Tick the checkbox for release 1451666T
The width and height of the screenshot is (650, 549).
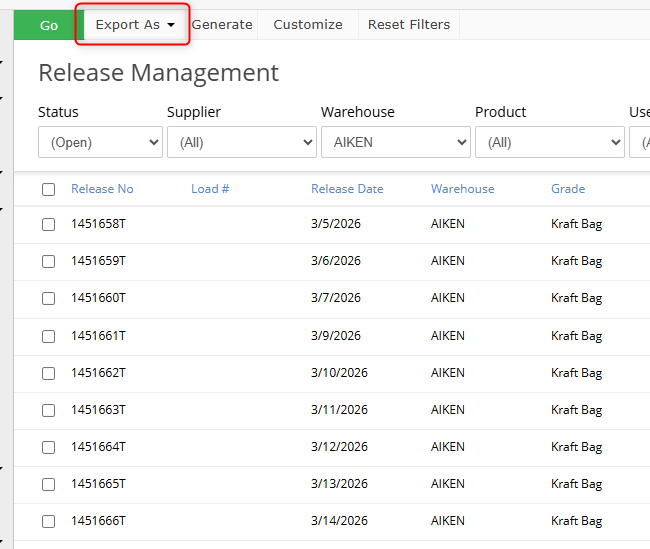click(48, 521)
